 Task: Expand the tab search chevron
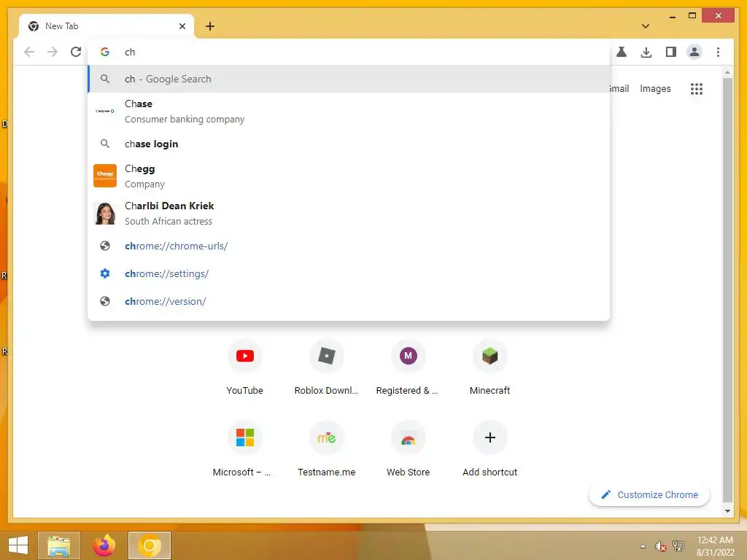click(x=646, y=26)
